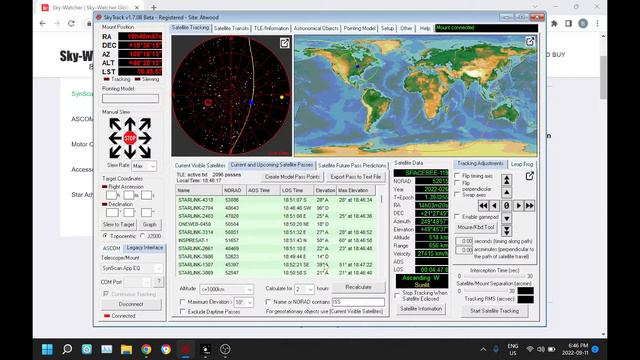This screenshot has height=360, width=640.
Task: Select the ASCOM interface tab
Action: (111, 248)
